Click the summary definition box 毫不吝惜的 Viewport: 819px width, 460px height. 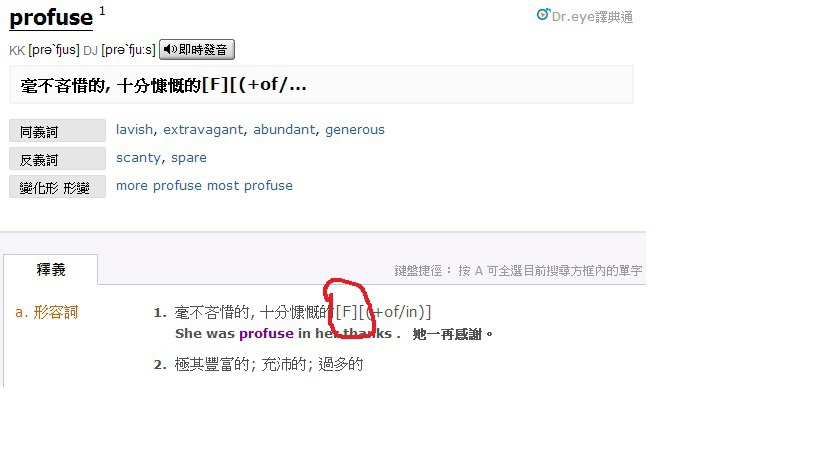(x=321, y=85)
